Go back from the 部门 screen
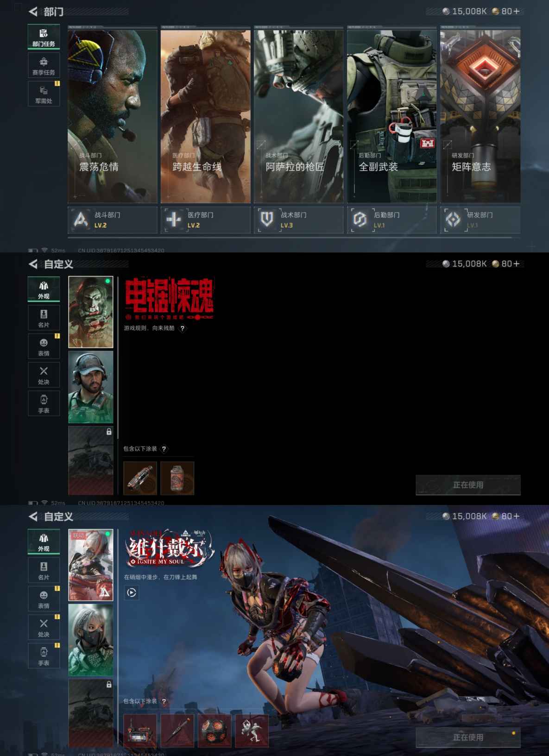Screen dimensions: 549x756 point(33,12)
